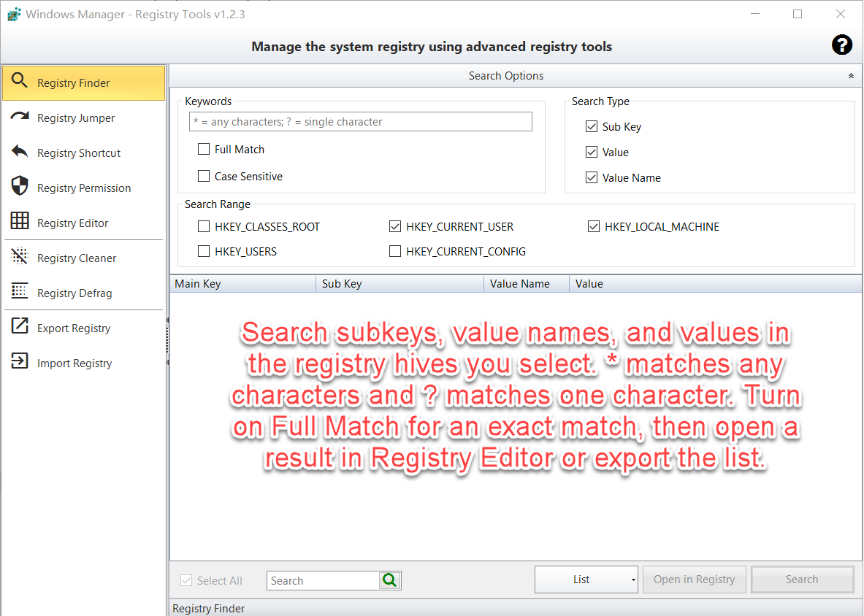This screenshot has height=616, width=864.
Task: Click the Registry Jumper arrow icon
Action: coord(19,116)
